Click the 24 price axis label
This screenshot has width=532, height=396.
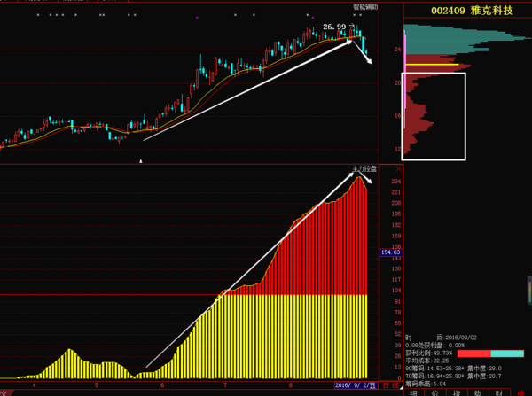(397, 50)
